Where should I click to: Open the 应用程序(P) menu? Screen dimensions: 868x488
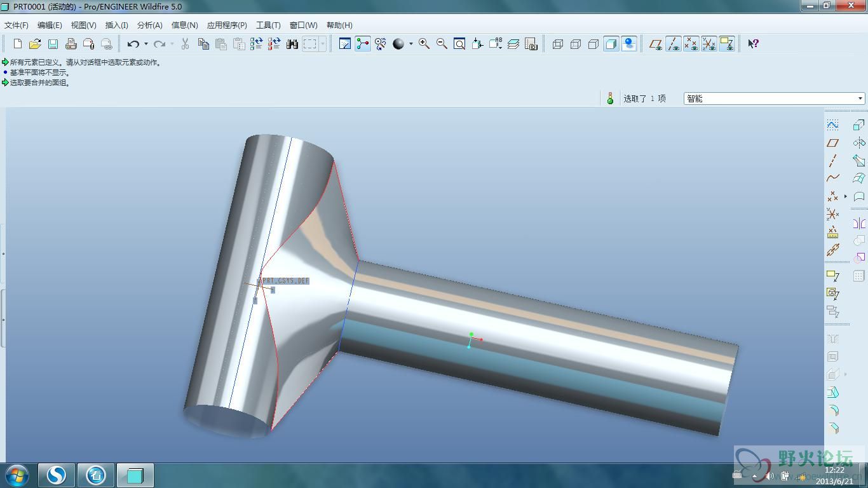pos(227,25)
